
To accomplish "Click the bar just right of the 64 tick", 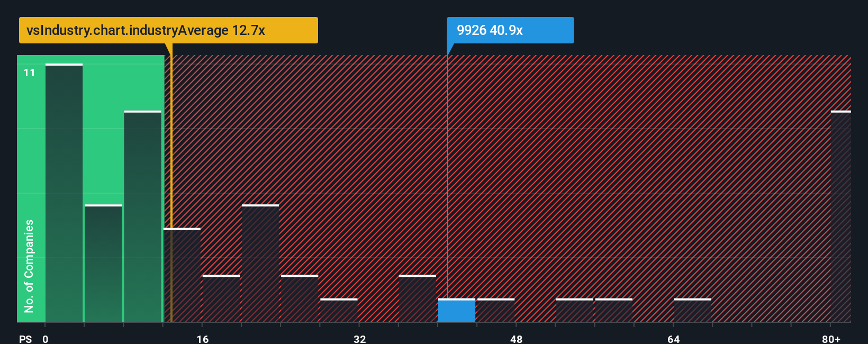I will pyautogui.click(x=692, y=311).
